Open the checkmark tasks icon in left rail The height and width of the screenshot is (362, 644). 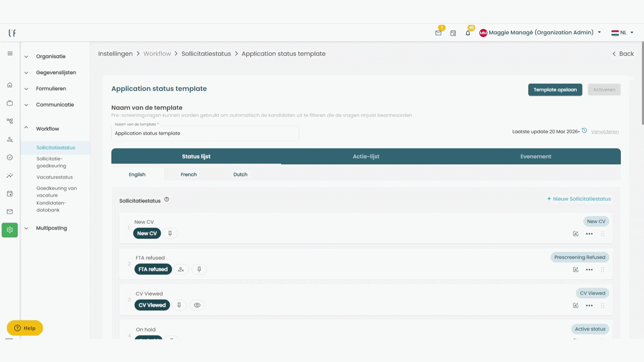[x=10, y=157]
